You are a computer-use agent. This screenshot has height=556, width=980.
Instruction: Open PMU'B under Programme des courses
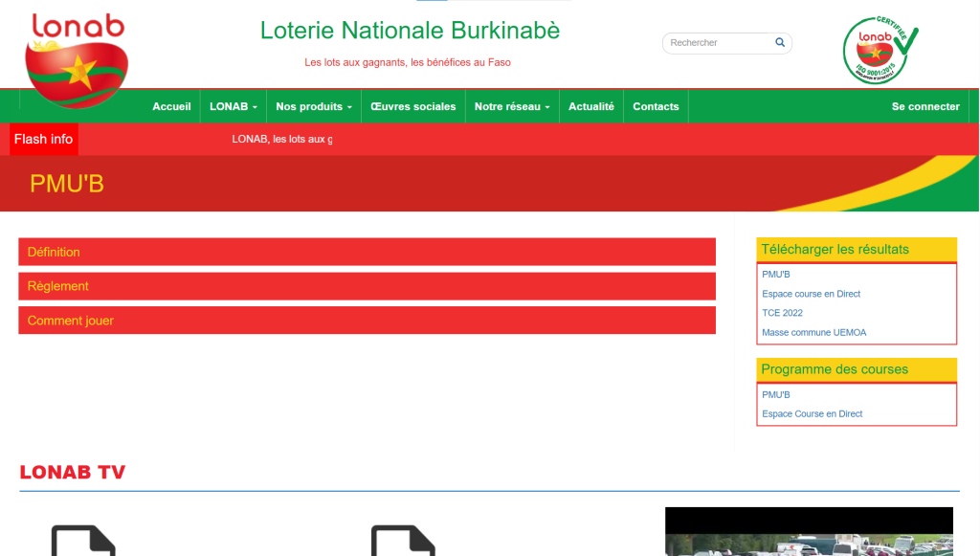point(775,395)
